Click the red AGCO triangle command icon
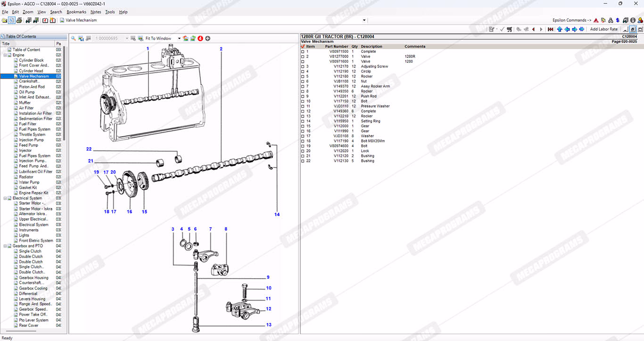The image size is (644, 341). click(x=596, y=20)
